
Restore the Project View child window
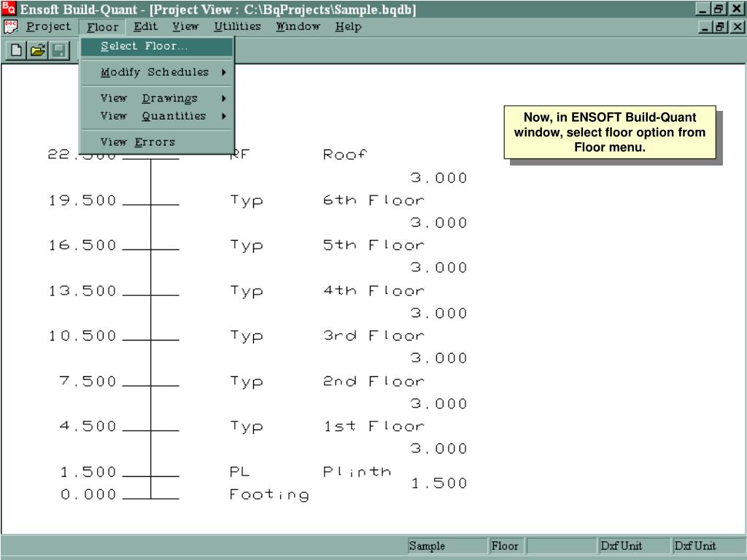click(x=721, y=27)
